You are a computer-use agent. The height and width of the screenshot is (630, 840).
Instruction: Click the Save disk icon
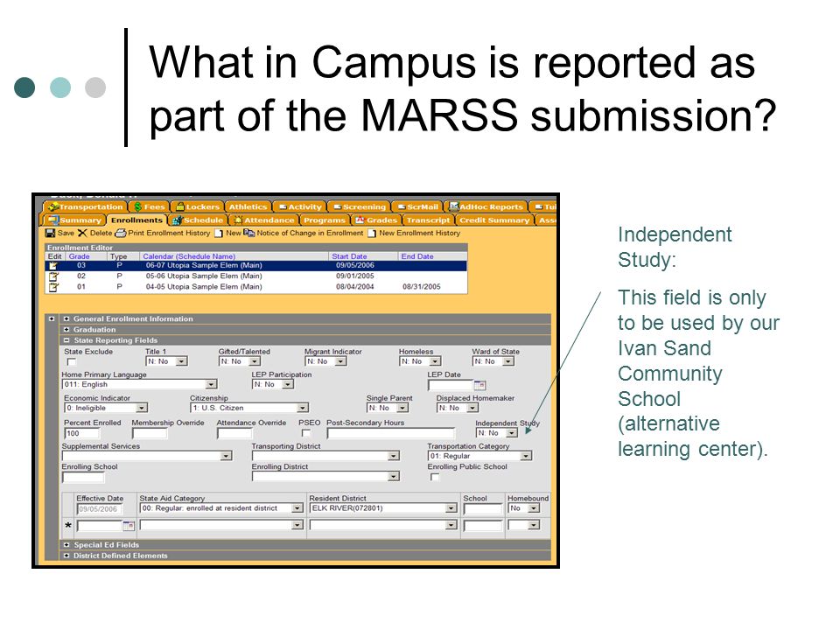(x=50, y=233)
